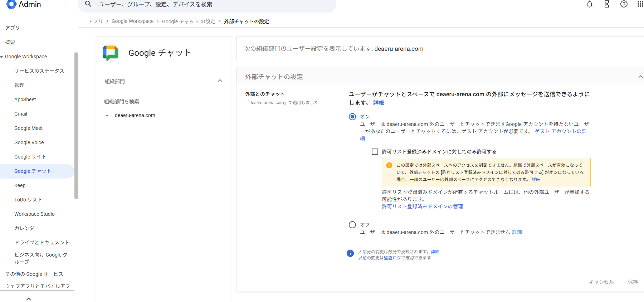Viewport: 644px width, 302px height.
Task: Open 概要 in the sidebar
Action: (10, 42)
